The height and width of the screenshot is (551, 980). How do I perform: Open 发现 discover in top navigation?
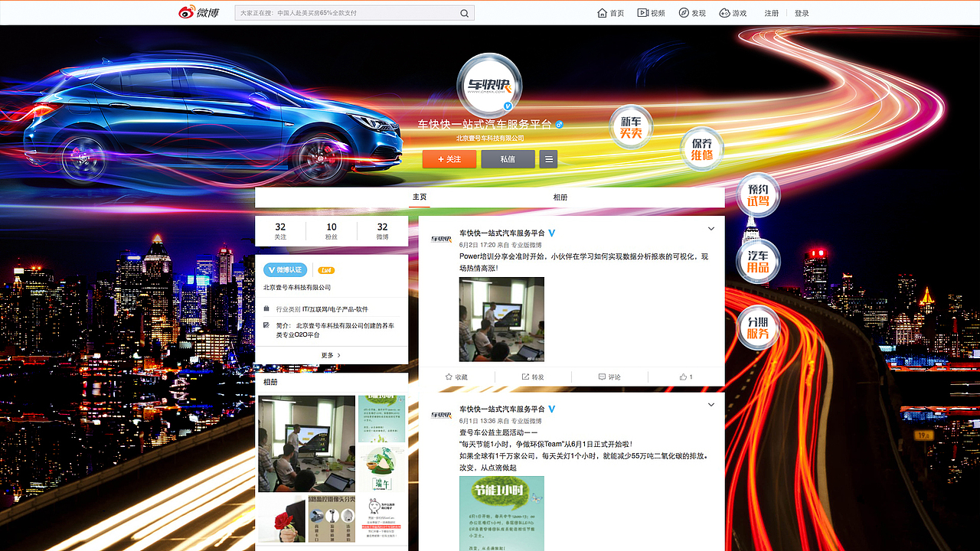coord(692,13)
